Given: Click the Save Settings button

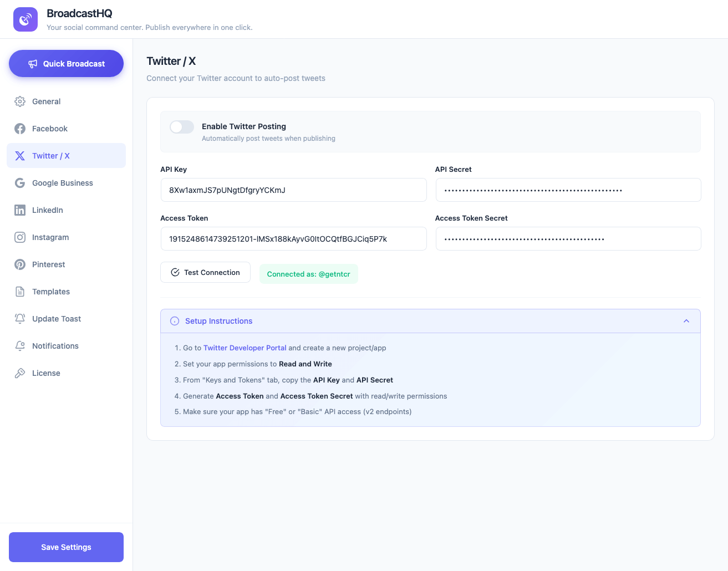Looking at the screenshot, I should (66, 547).
